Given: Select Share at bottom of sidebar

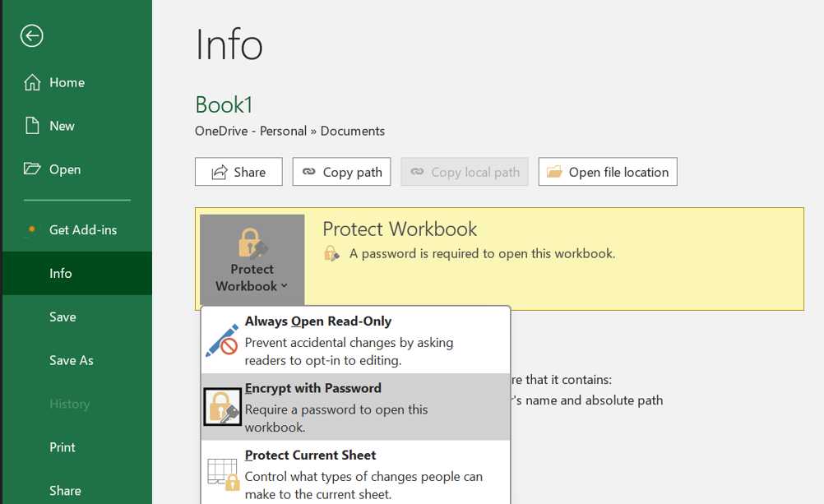Looking at the screenshot, I should click(65, 490).
